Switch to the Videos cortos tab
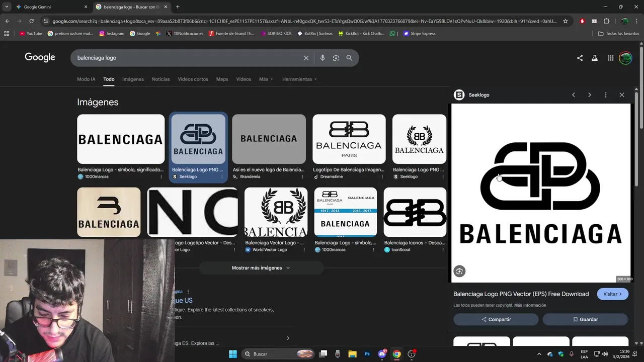Screen dimensions: 644x362 [x=193, y=79]
